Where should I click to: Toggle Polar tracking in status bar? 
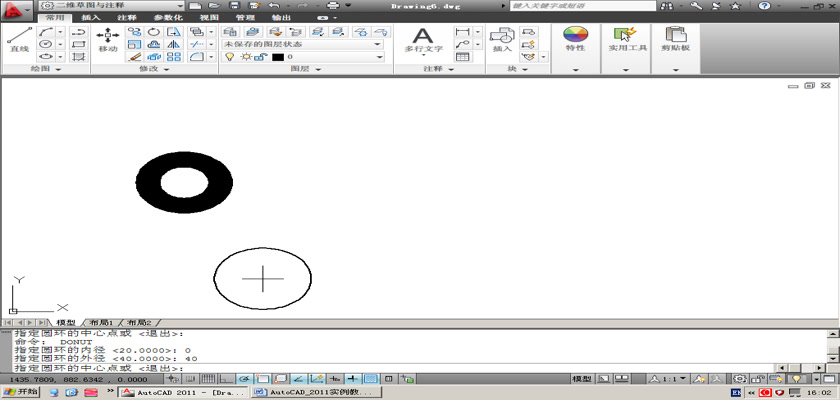pos(244,379)
